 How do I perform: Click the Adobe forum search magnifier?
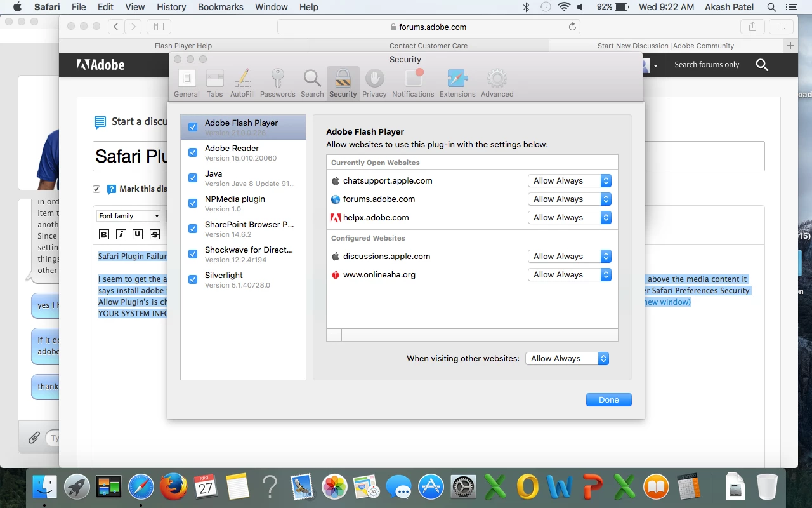point(762,65)
